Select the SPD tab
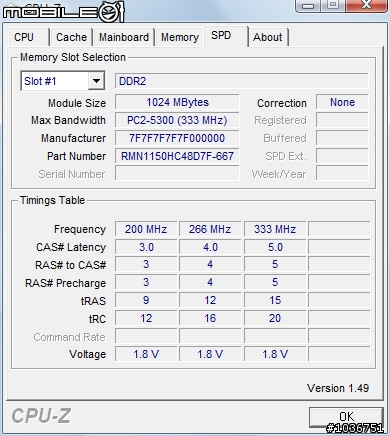Viewport: 390px width, 436px height. click(226, 36)
